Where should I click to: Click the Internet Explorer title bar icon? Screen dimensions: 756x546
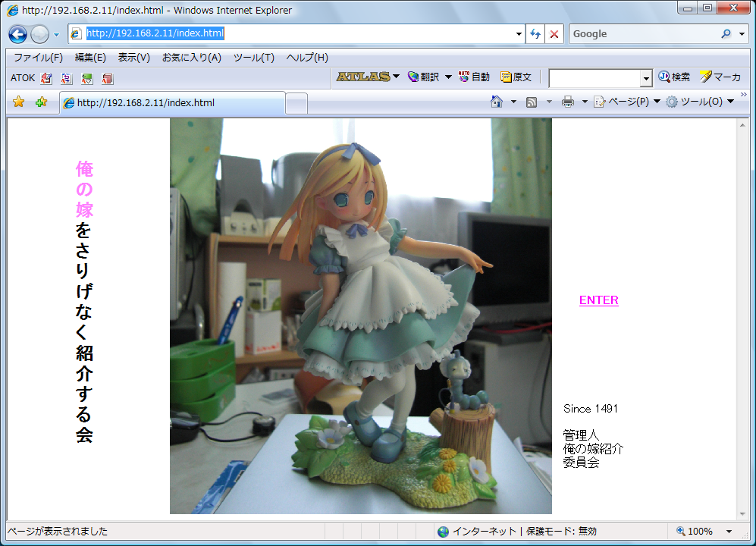(13, 10)
